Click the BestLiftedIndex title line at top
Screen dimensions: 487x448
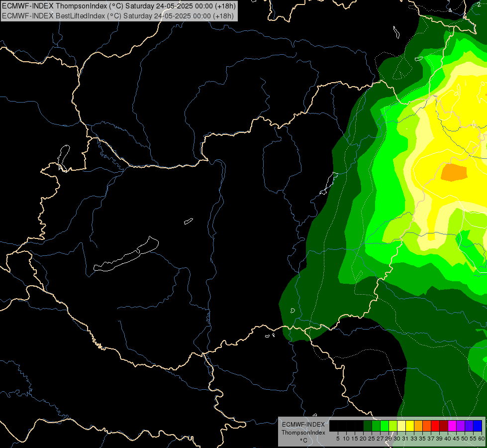pyautogui.click(x=118, y=15)
